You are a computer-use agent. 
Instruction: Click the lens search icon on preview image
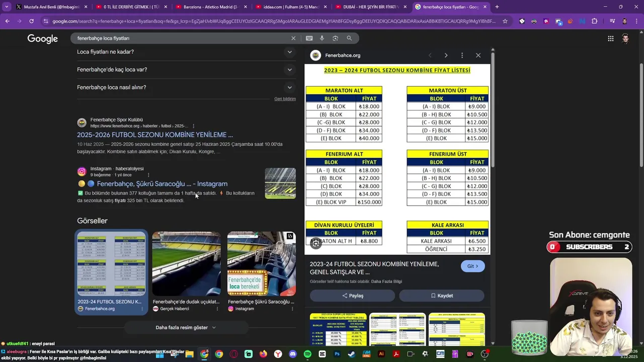316,244
